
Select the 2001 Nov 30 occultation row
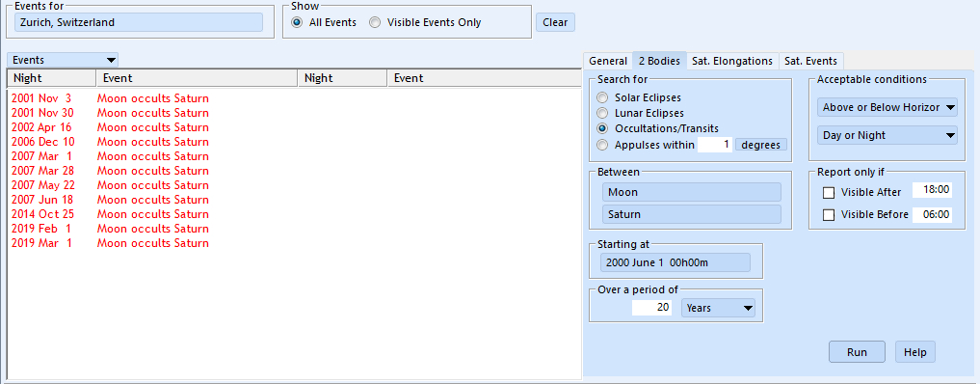pyautogui.click(x=110, y=113)
